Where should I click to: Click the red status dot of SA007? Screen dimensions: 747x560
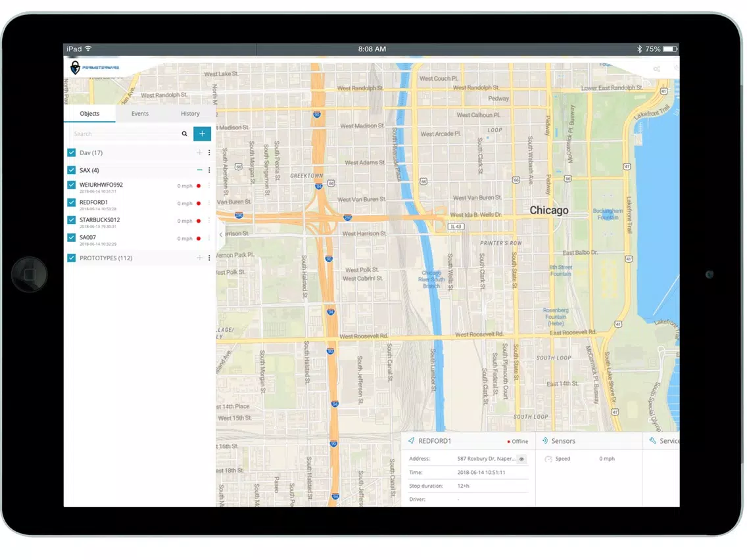point(199,238)
